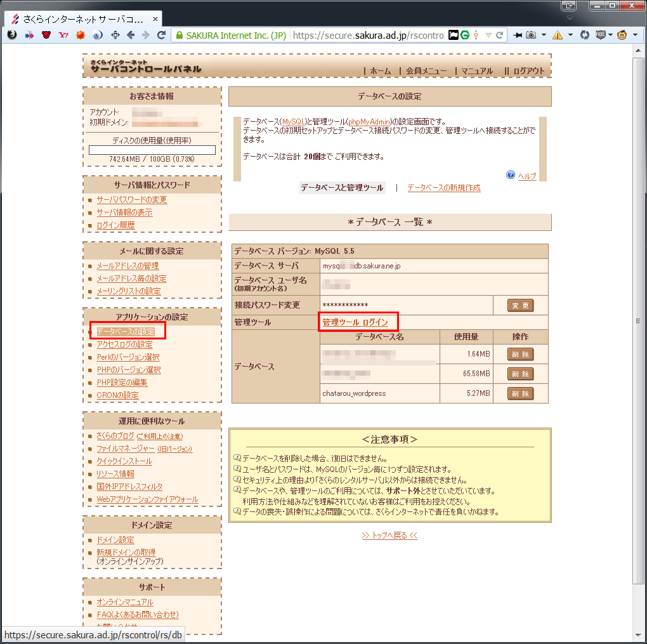This screenshot has width=647, height=644.
Task: Click the reload arrow inside address bar
Action: 499,35
